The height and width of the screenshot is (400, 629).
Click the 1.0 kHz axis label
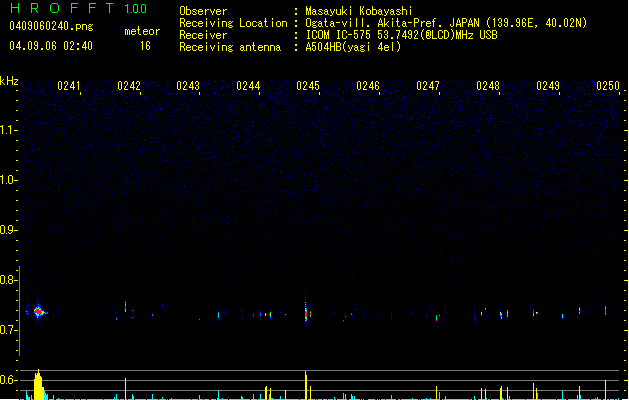pyautogui.click(x=8, y=180)
